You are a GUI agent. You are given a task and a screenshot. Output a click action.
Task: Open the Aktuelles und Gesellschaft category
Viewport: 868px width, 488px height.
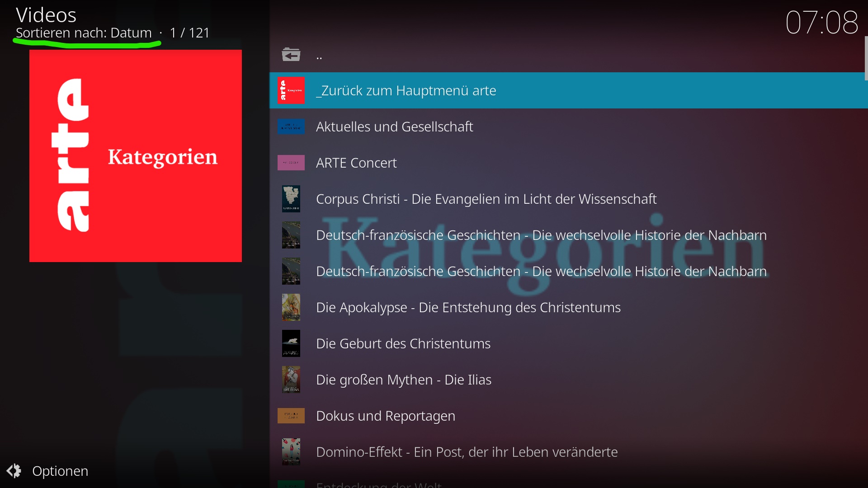[x=568, y=127]
